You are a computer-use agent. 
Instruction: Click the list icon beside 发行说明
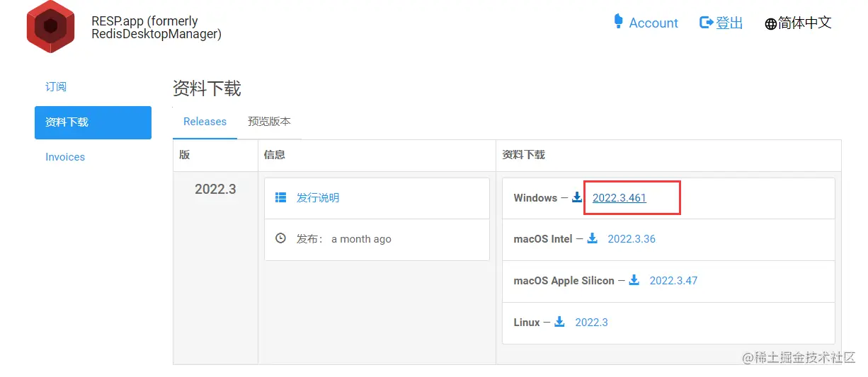pyautogui.click(x=280, y=197)
